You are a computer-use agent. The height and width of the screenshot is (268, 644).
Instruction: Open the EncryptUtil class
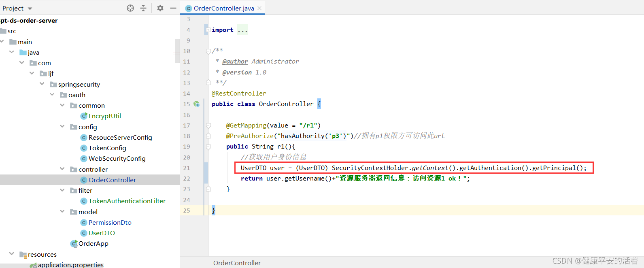(105, 116)
